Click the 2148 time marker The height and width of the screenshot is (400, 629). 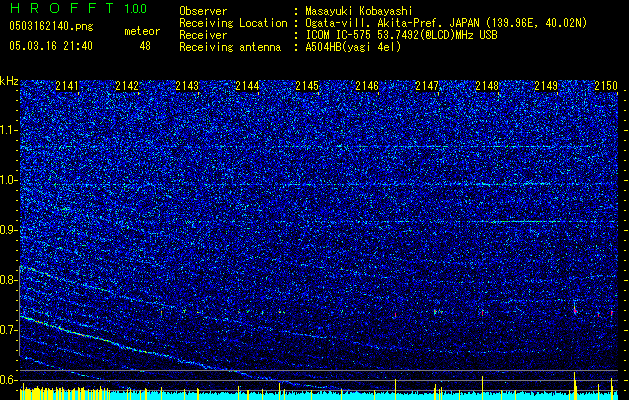487,86
